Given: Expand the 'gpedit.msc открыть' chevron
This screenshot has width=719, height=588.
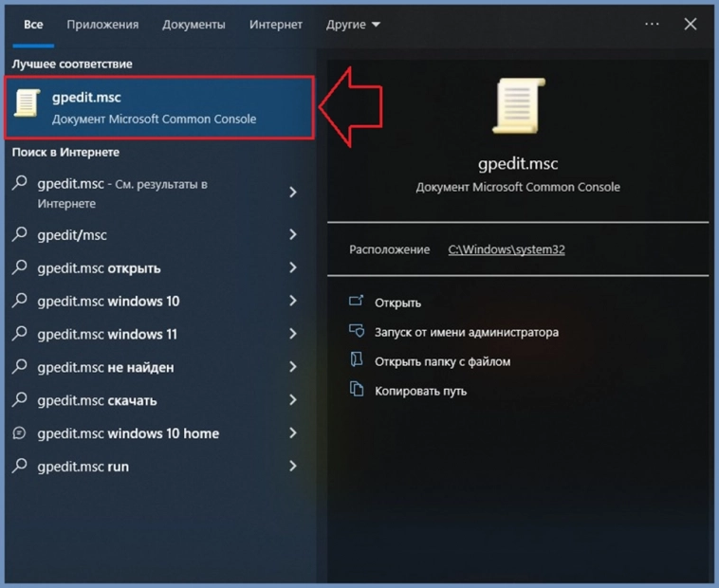Looking at the screenshot, I should pos(293,267).
